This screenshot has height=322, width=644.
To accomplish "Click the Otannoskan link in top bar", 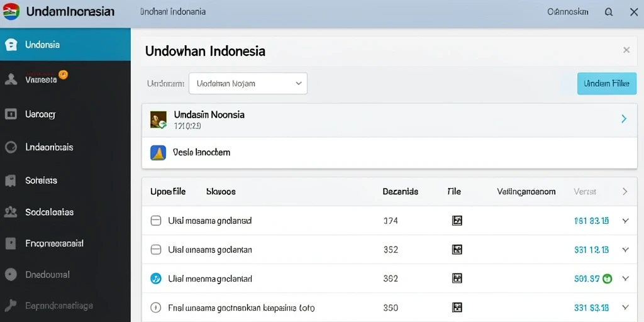I will (568, 12).
